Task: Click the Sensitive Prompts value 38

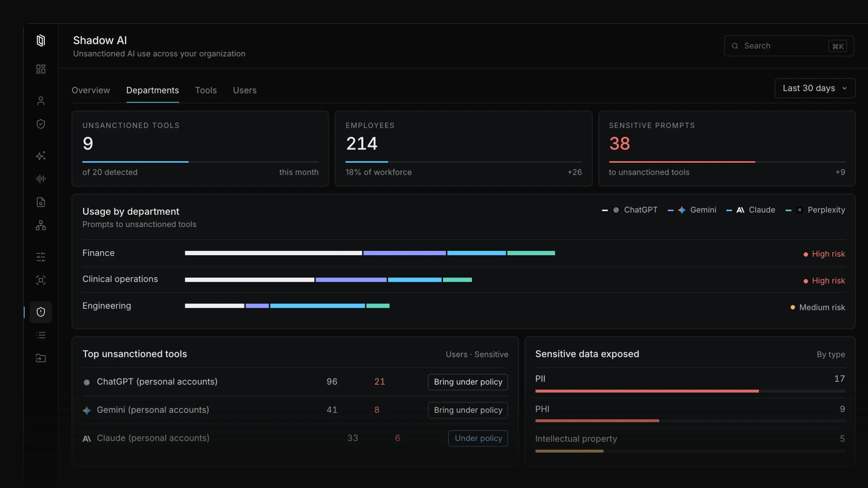Action: [620, 143]
